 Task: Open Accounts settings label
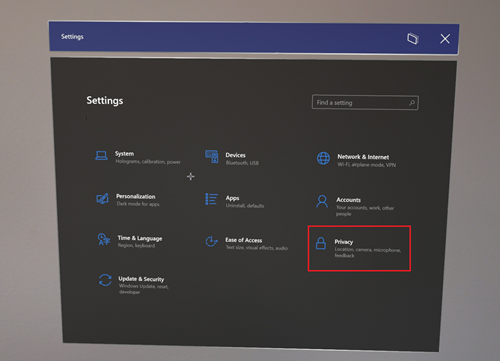[x=348, y=200]
